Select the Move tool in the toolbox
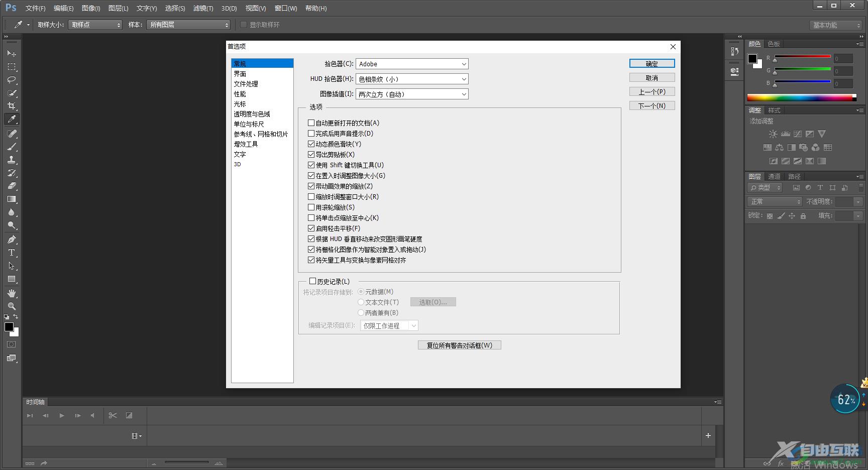868x470 pixels. tap(12, 53)
